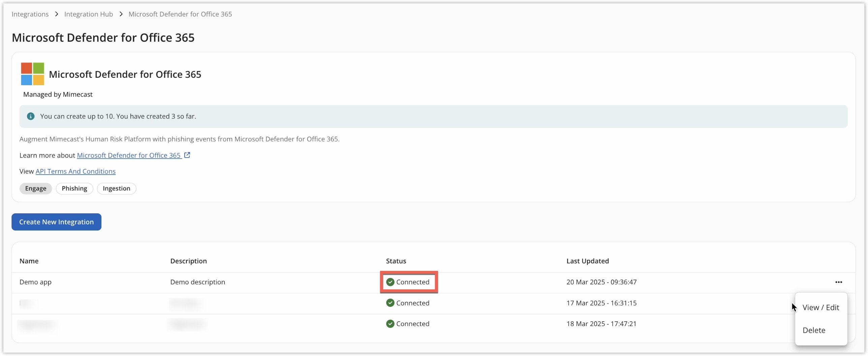Click the Create New Integration button
This screenshot has width=868, height=356.
click(56, 222)
